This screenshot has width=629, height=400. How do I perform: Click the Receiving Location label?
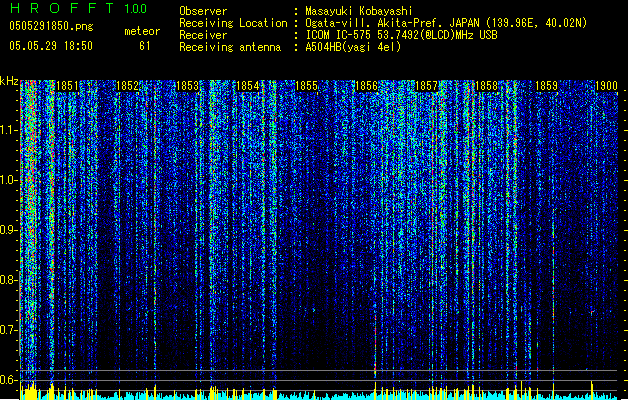coord(233,23)
